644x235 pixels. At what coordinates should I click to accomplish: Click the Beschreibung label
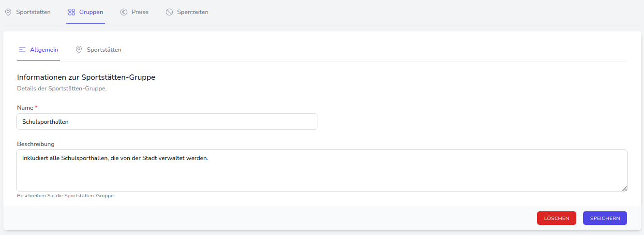[36, 144]
